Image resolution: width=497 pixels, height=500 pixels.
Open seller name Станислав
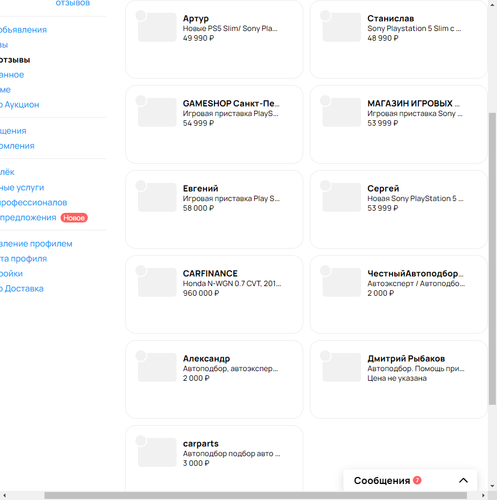[390, 18]
